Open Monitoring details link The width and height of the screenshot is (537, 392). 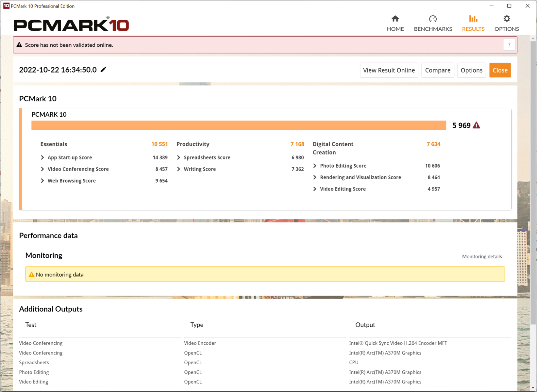(482, 256)
